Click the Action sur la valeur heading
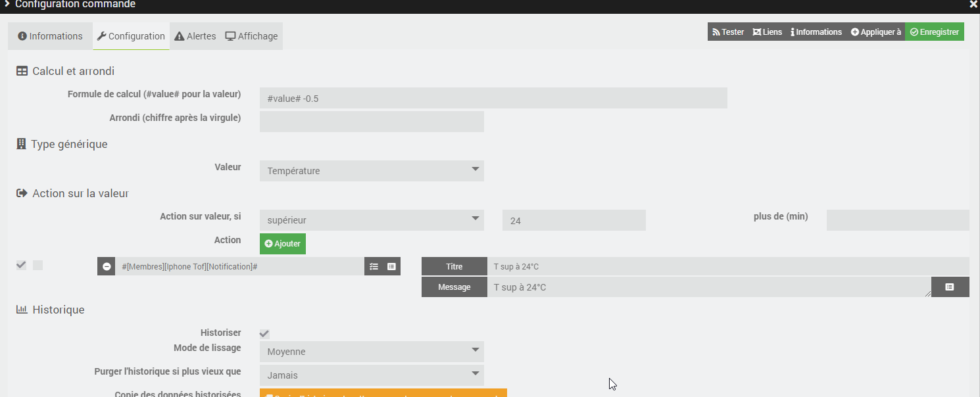980x397 pixels. coord(72,193)
